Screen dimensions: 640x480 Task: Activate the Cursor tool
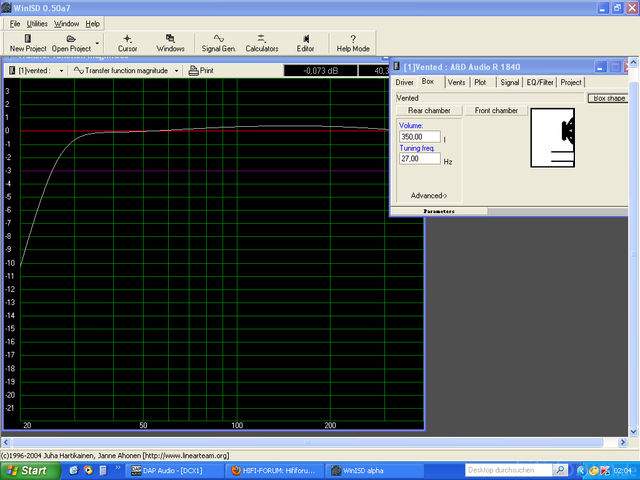point(127,43)
